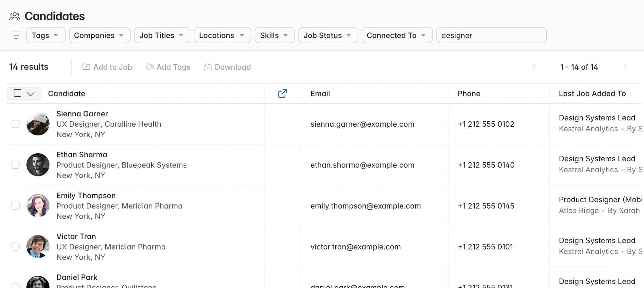Click the Download cloud icon
644x288 pixels.
pyautogui.click(x=208, y=67)
